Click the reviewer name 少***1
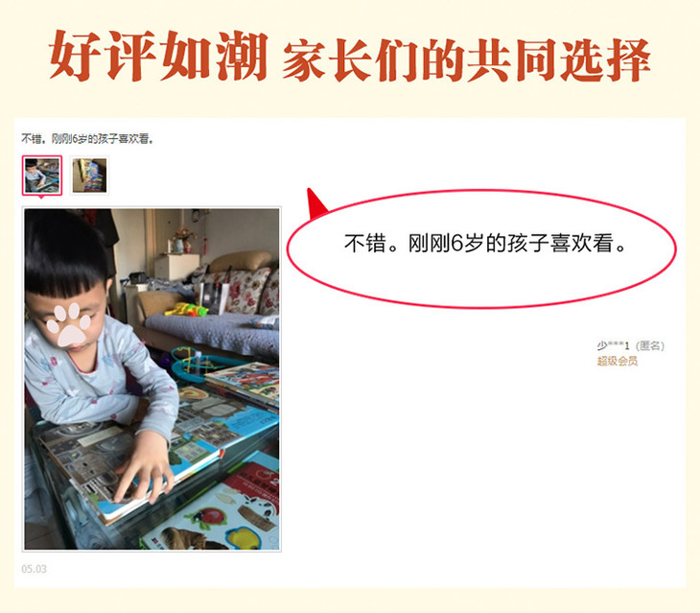The image size is (700, 613). tap(613, 345)
